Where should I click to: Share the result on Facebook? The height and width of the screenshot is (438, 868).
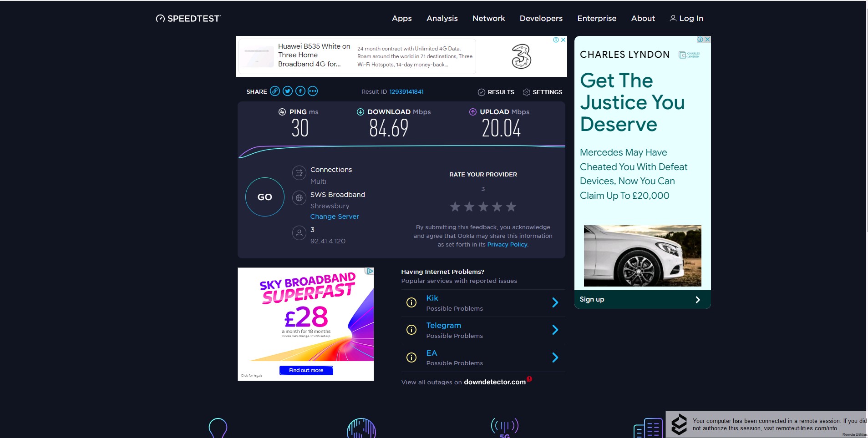pos(300,91)
